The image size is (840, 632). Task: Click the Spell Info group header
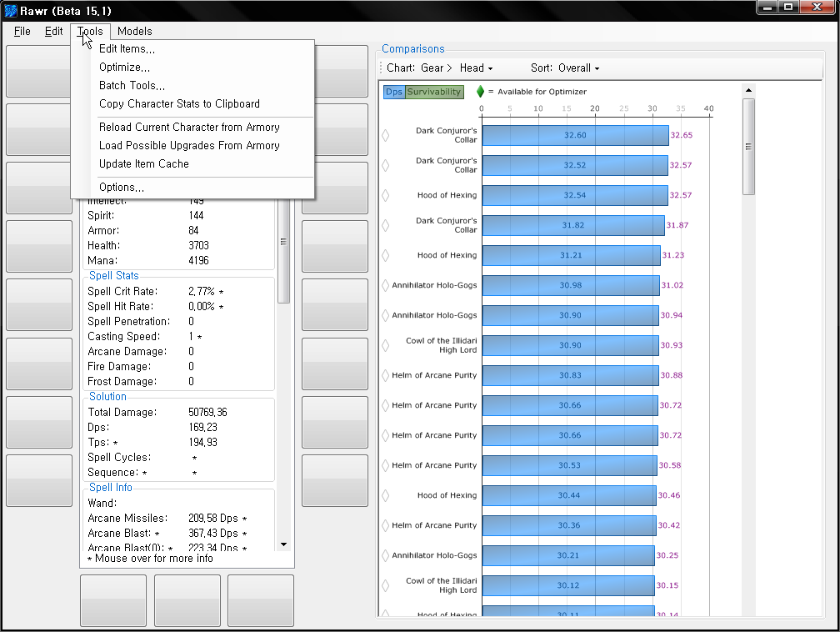pos(110,487)
